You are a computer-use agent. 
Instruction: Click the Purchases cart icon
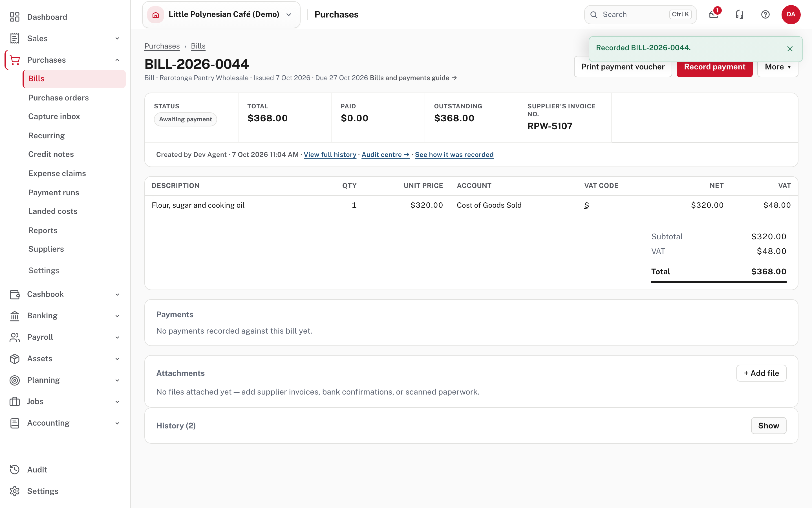[x=14, y=60]
